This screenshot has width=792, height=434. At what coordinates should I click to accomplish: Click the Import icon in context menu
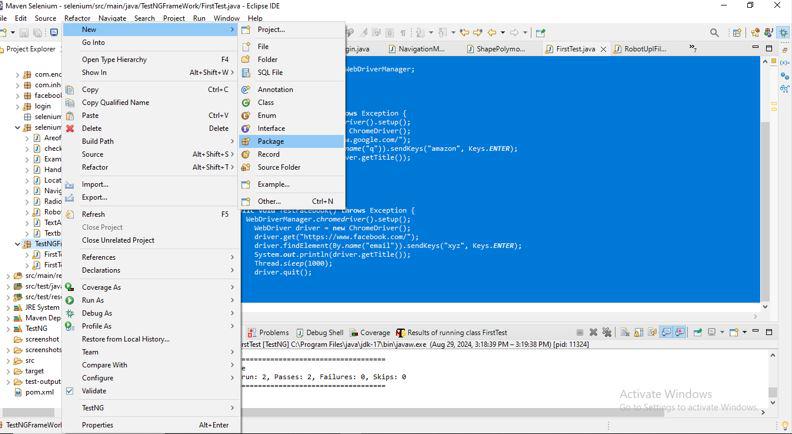[x=70, y=184]
